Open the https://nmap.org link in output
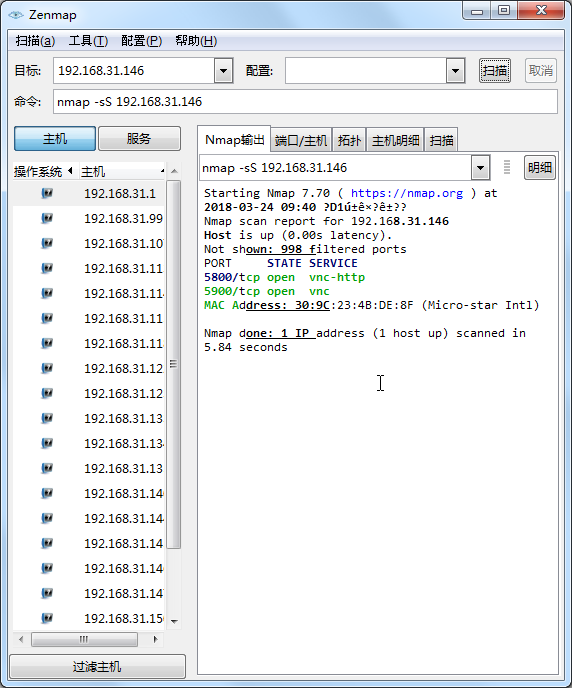572x688 pixels. 407,193
